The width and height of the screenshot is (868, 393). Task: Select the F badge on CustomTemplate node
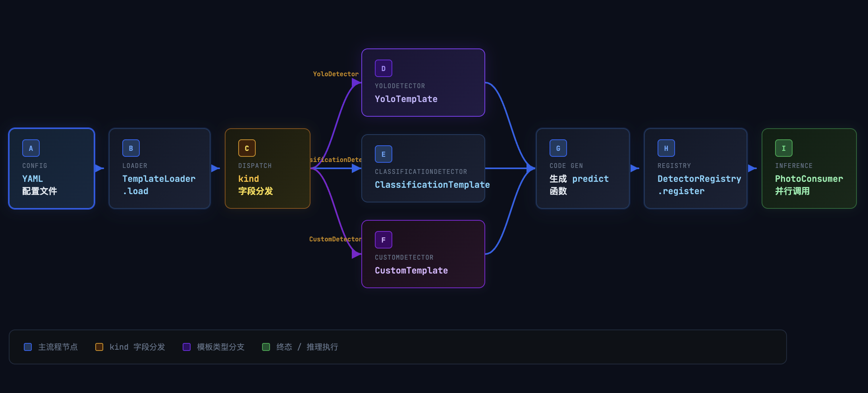pos(384,240)
